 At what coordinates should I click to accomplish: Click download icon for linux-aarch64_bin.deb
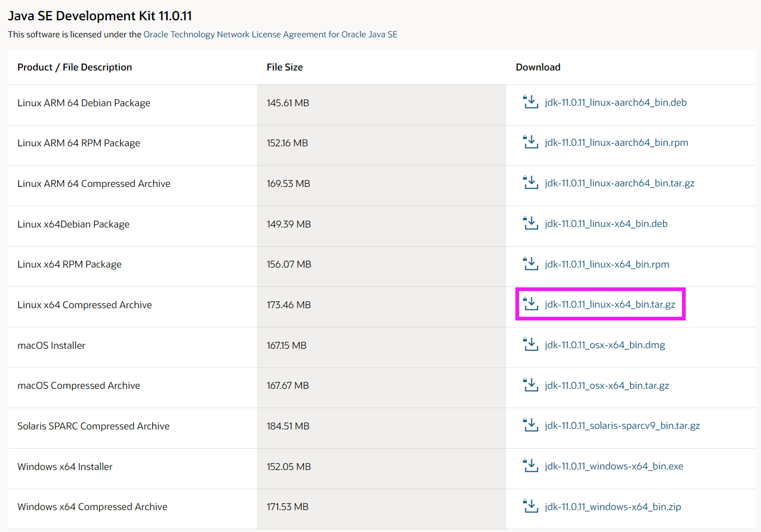pyautogui.click(x=530, y=101)
